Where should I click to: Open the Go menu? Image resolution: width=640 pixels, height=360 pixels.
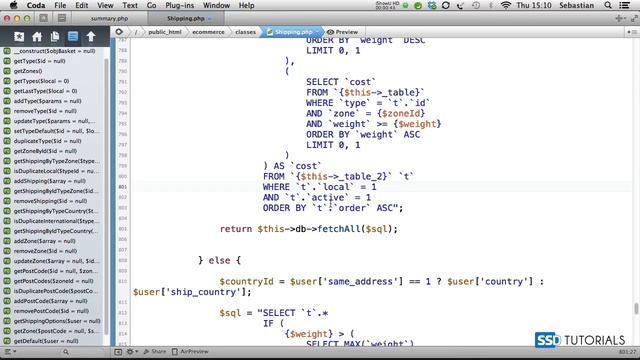pos(151,5)
